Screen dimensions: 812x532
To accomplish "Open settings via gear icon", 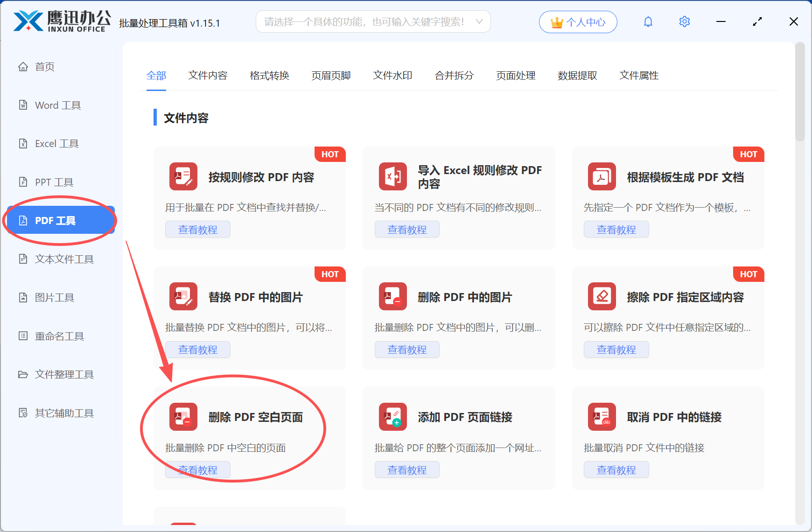I will point(685,21).
